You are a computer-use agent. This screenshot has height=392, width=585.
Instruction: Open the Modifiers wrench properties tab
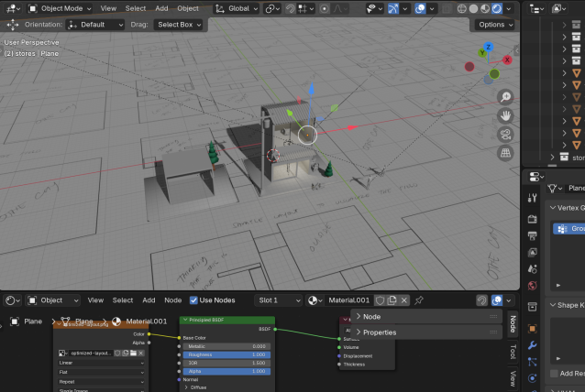(533, 345)
